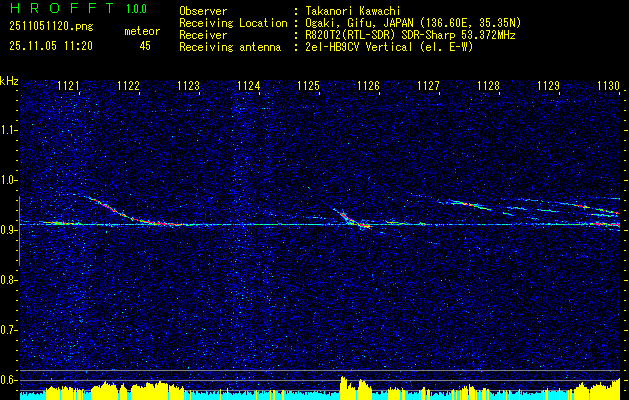
Task: Click the 1130 time marker
Action: (609, 86)
